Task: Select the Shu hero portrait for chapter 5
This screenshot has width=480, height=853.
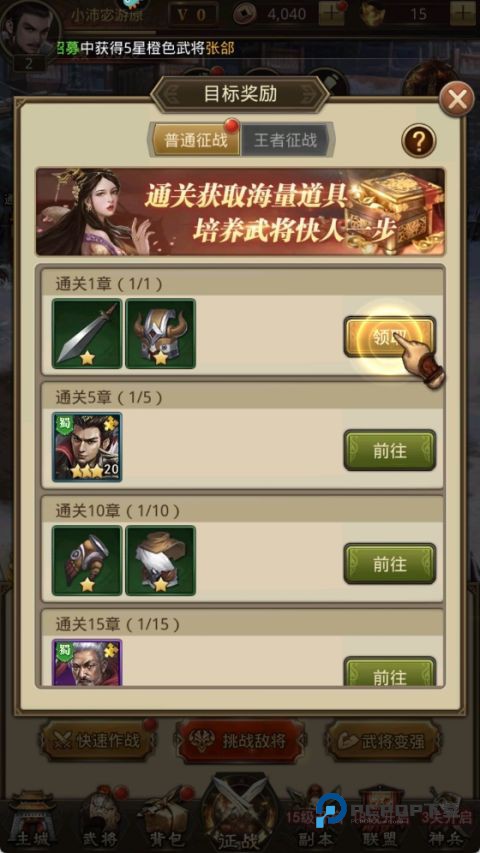Action: pyautogui.click(x=87, y=447)
